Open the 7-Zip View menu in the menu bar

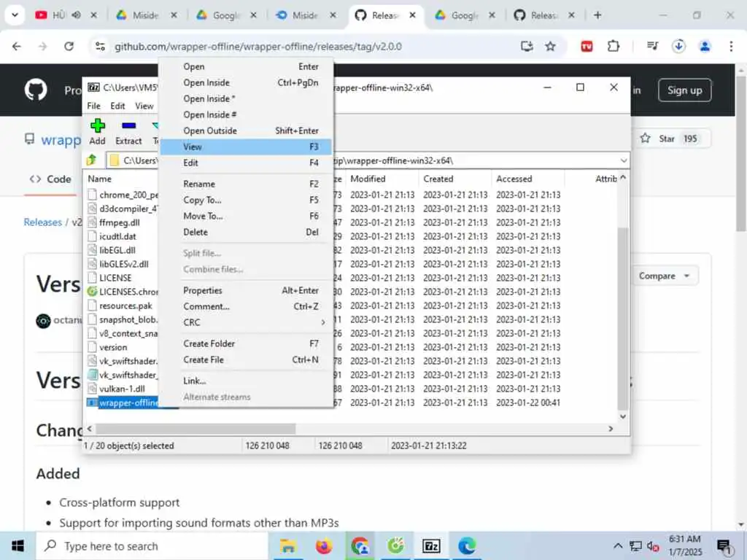pos(144,106)
